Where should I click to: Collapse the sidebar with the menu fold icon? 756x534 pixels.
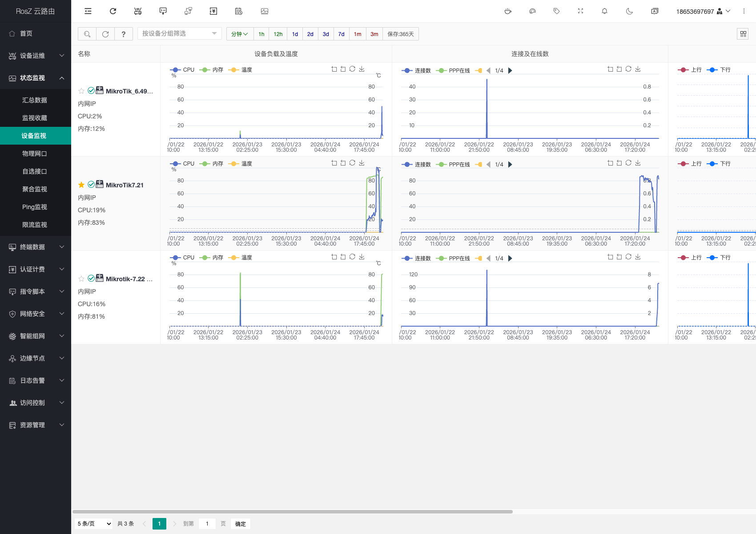tap(88, 11)
